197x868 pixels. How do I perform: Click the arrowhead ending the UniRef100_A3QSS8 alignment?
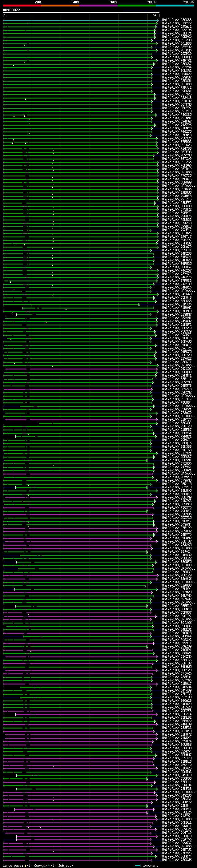158,20
